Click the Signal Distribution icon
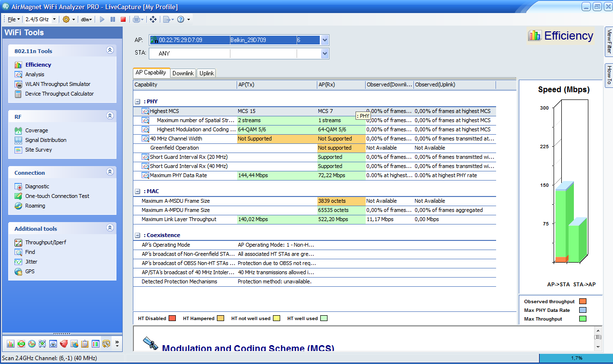Viewport: 613px width, 364px height. pyautogui.click(x=18, y=140)
